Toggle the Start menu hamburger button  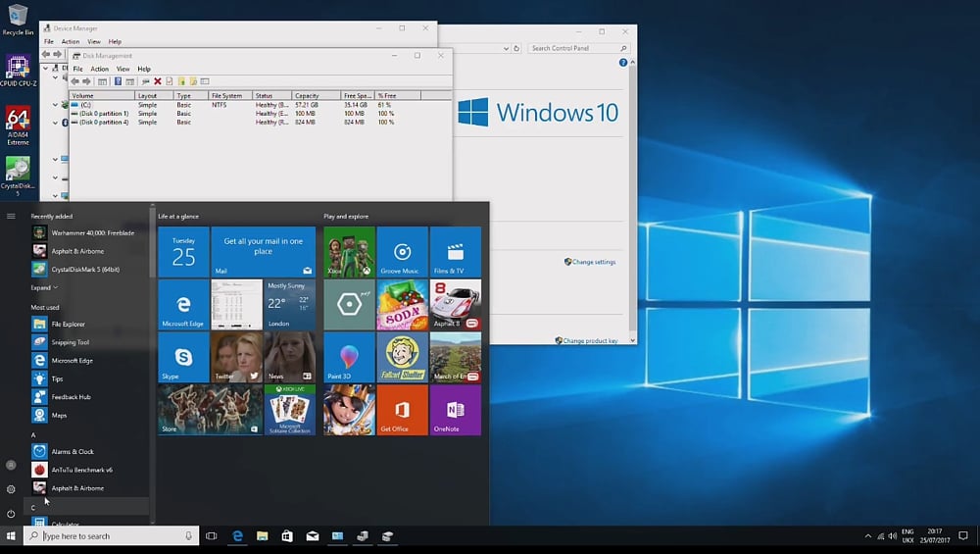click(11, 216)
